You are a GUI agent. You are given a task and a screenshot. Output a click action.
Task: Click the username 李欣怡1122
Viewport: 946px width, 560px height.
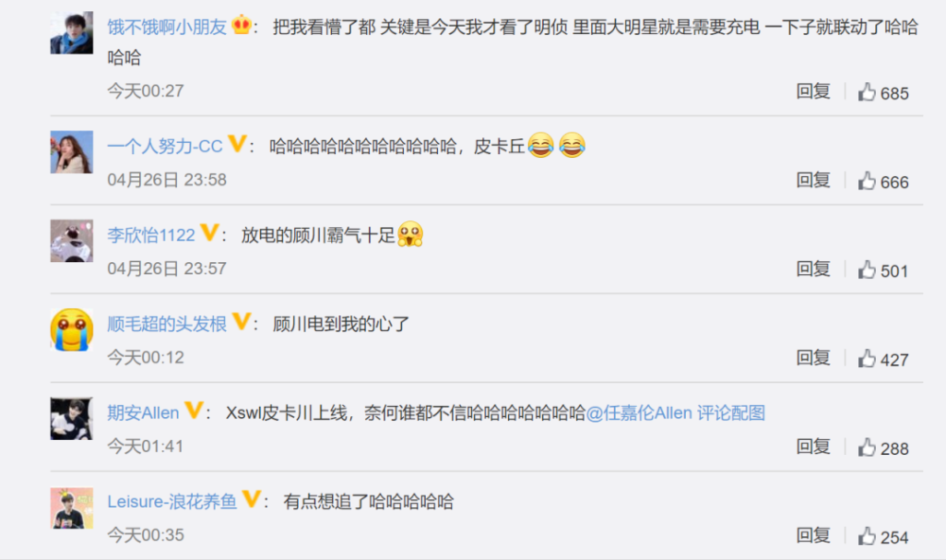coord(151,235)
